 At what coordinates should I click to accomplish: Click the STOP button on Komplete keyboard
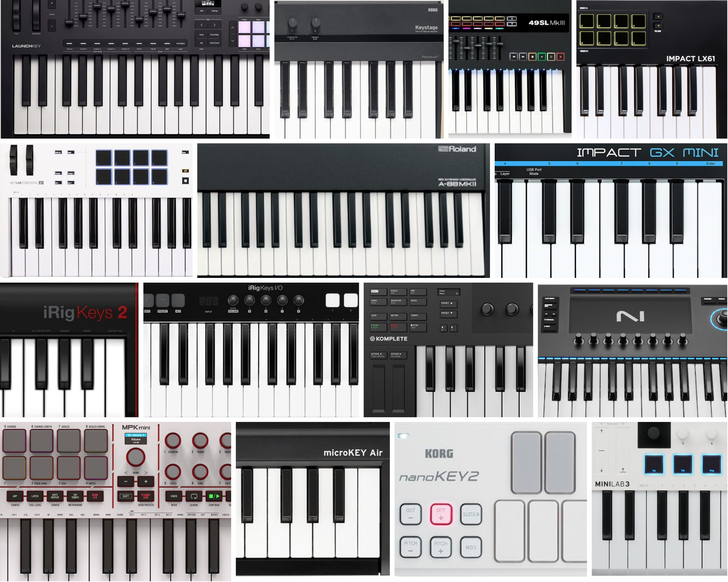tap(418, 327)
